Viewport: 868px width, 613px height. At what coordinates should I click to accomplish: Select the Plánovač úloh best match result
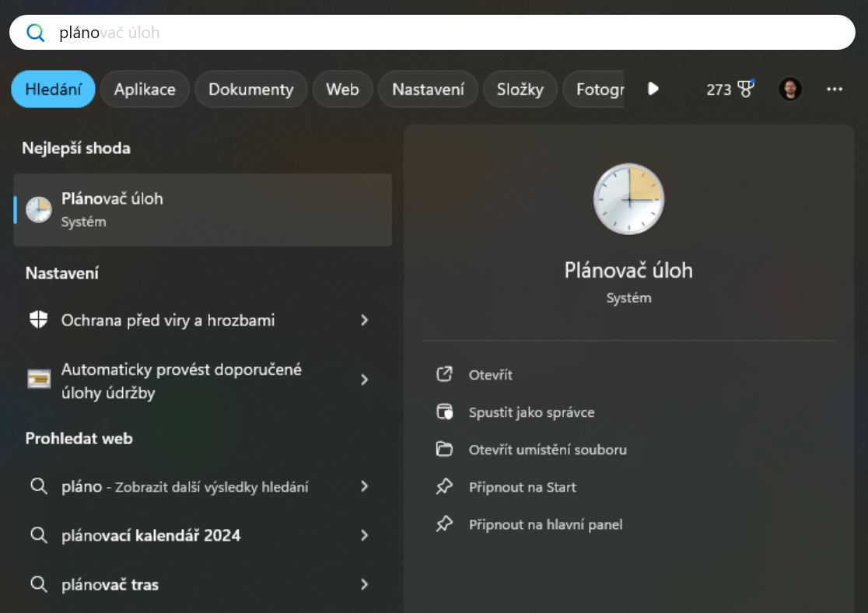[x=202, y=210]
